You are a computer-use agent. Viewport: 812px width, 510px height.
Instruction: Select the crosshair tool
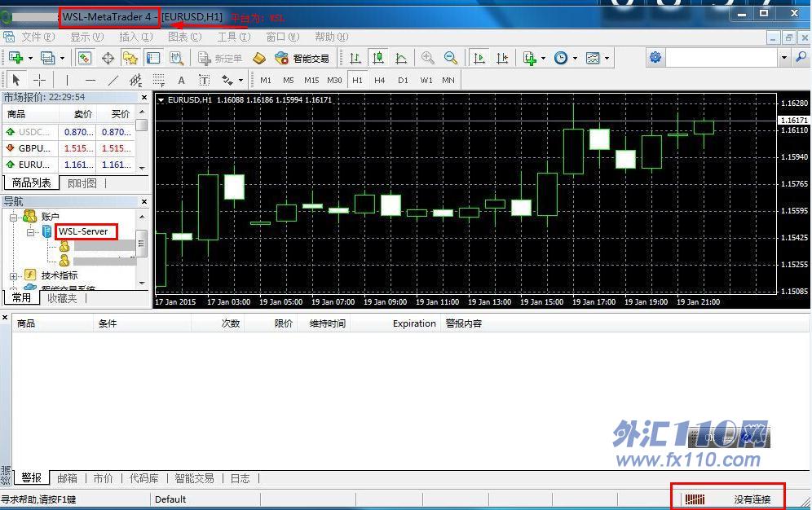click(39, 80)
